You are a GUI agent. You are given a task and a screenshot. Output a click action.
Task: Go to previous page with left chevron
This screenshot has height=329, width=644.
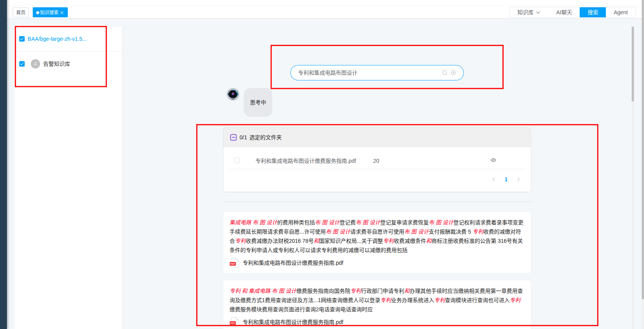(x=493, y=179)
